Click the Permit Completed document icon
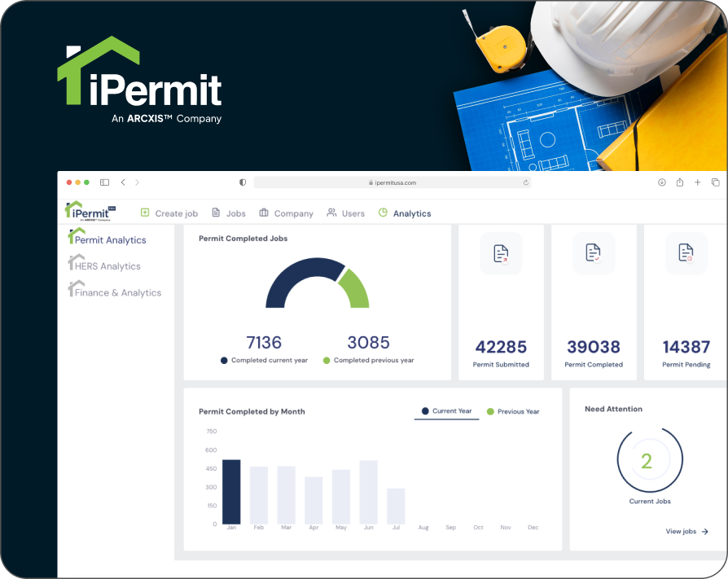This screenshot has height=579, width=728. (x=594, y=253)
